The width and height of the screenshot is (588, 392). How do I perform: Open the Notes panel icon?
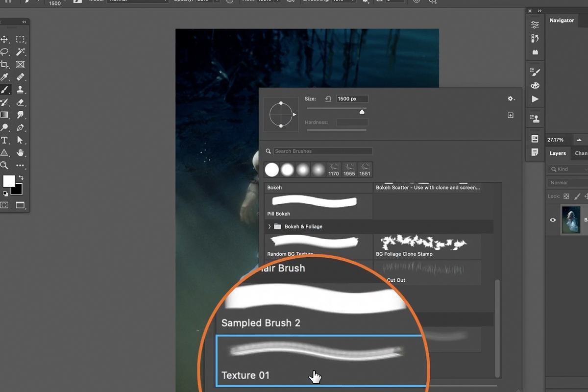[535, 152]
